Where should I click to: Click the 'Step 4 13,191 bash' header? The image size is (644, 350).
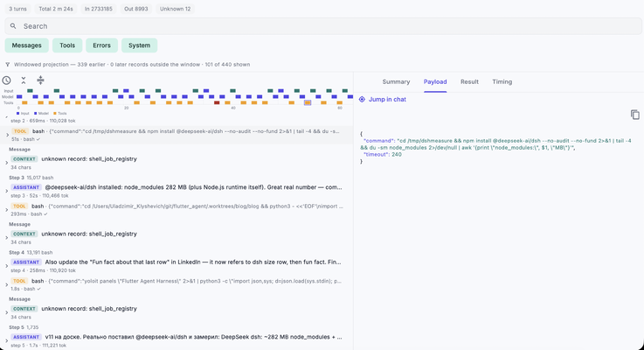pyautogui.click(x=31, y=253)
